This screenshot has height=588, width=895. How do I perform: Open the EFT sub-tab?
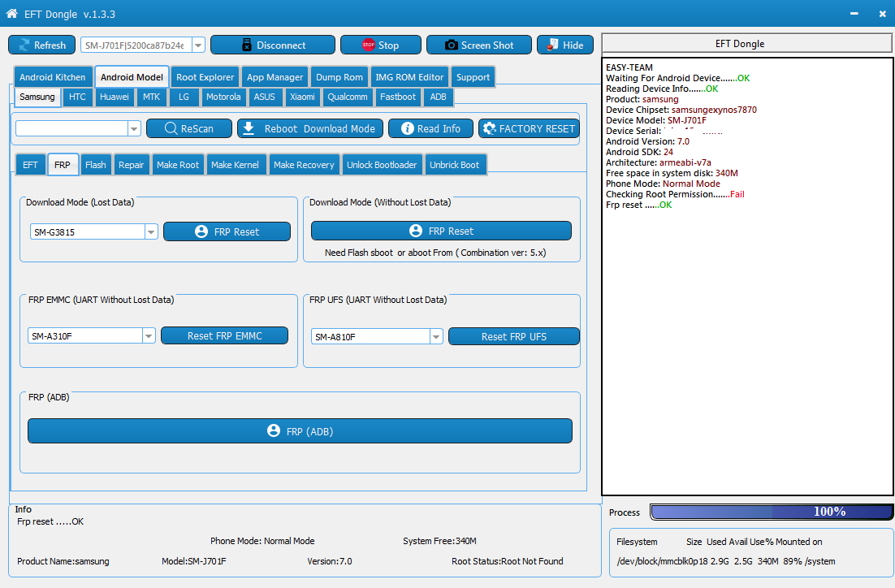click(x=30, y=165)
